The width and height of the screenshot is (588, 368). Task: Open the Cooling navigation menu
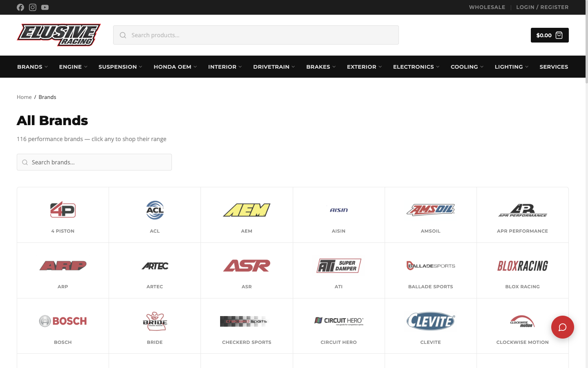(x=467, y=67)
